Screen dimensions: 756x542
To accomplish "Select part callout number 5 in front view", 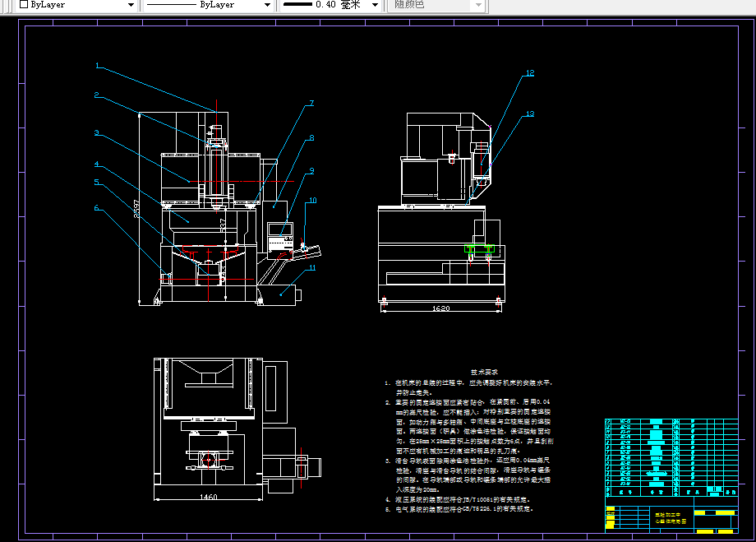I will (x=97, y=182).
